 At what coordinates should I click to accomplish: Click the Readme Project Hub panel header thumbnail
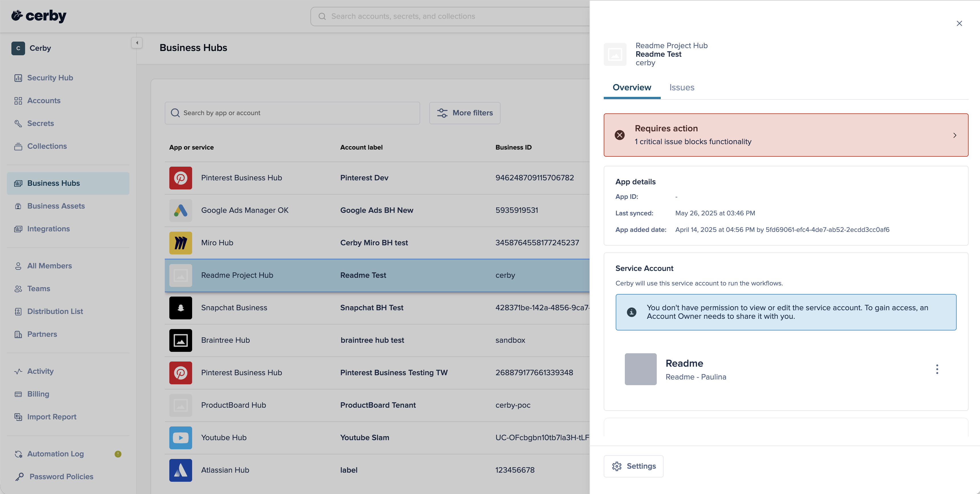pos(615,54)
